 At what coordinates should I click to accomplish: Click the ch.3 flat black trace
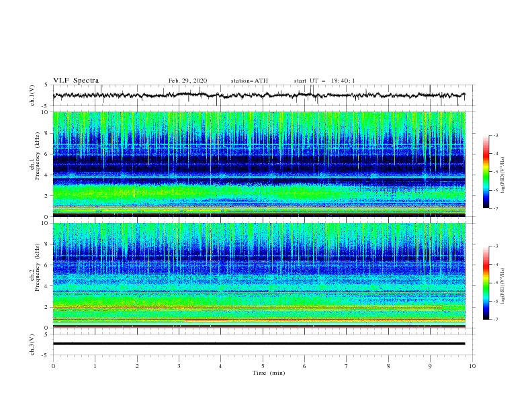coord(259,344)
